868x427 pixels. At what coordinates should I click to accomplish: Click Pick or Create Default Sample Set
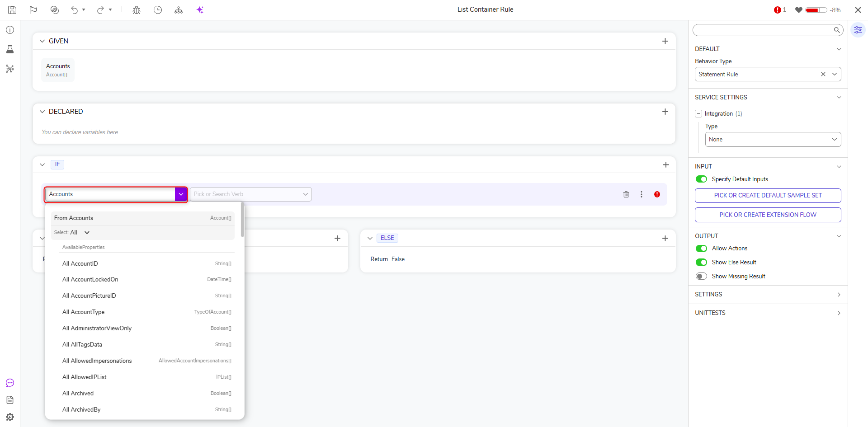point(768,196)
